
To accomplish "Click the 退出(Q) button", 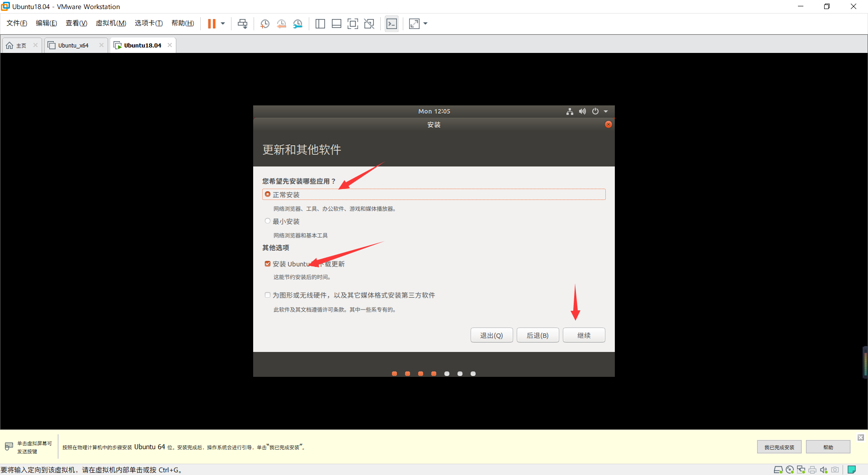I will [x=491, y=335].
